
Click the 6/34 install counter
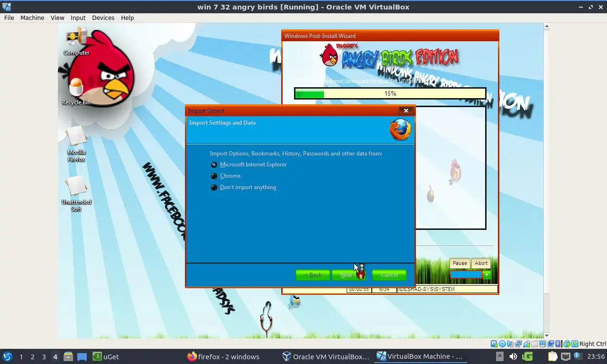384,289
